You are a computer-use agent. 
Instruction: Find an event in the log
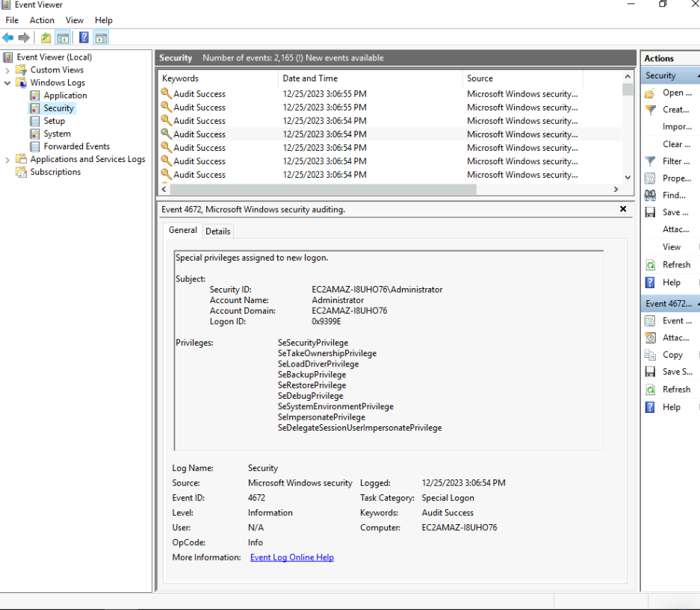[x=672, y=195]
